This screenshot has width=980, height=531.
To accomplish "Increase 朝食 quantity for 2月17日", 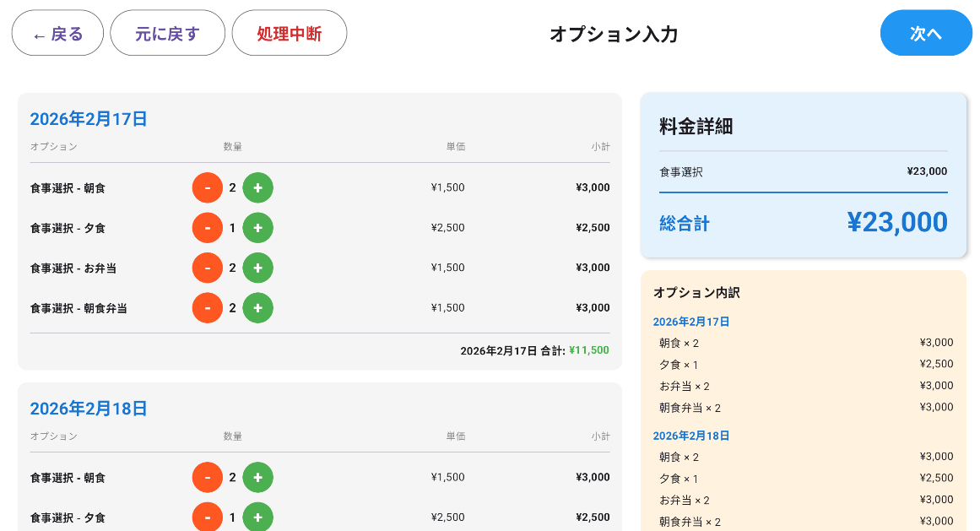I will [x=257, y=187].
